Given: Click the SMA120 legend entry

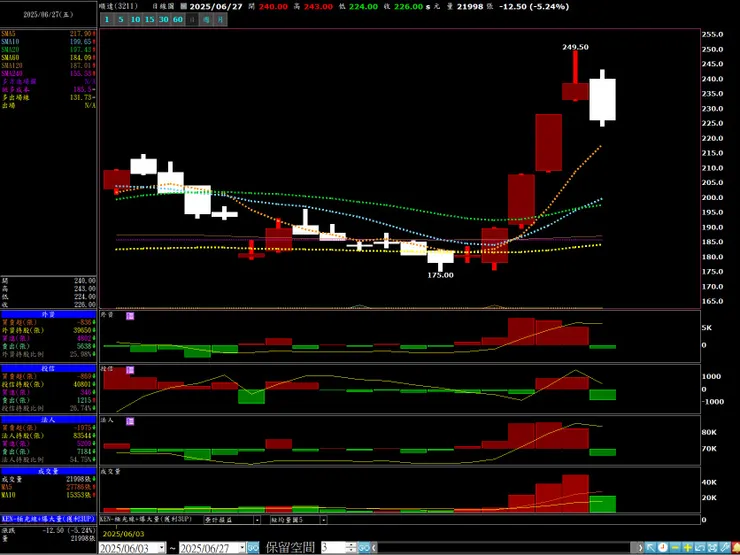Looking at the screenshot, I should tap(49, 66).
